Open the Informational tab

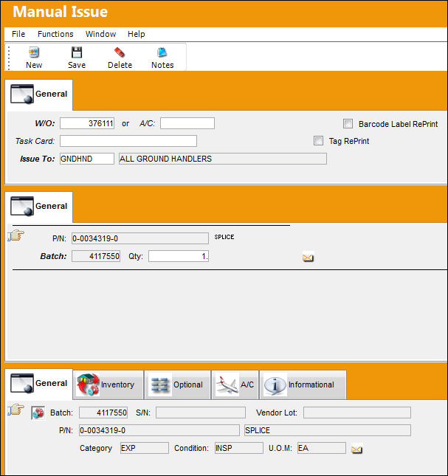pos(303,384)
